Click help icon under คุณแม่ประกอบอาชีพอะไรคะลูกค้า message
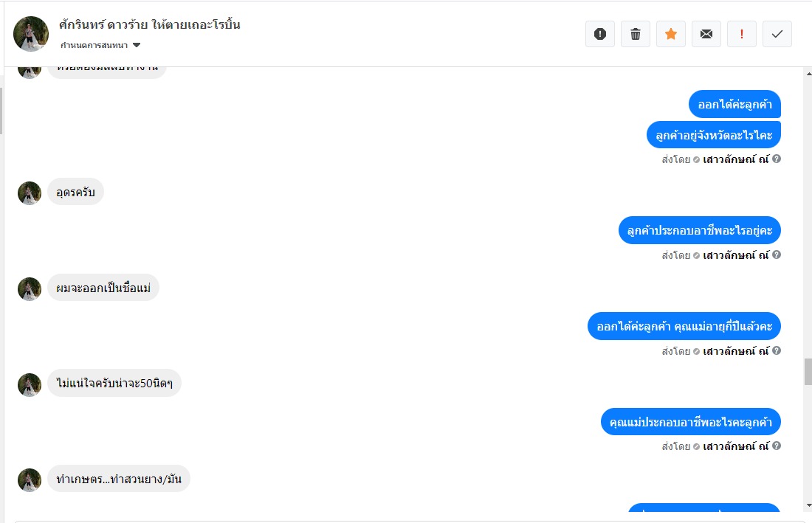The image size is (812, 523). pyautogui.click(x=777, y=446)
